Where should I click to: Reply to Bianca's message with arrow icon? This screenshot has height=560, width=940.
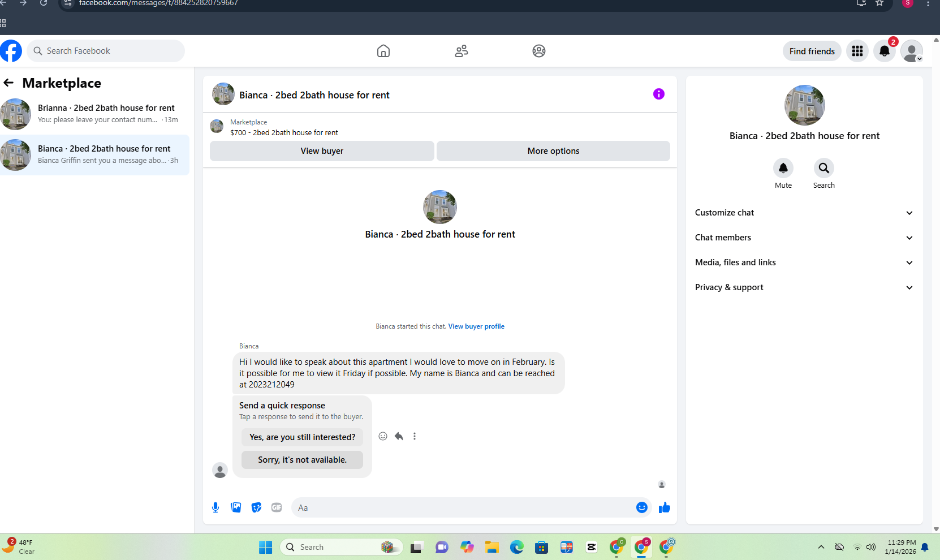pyautogui.click(x=399, y=436)
